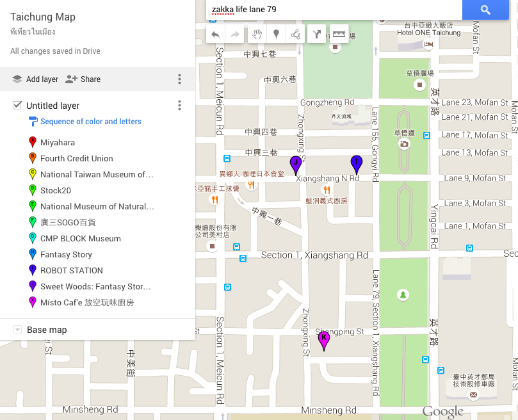
Task: Select the add marker tool
Action: click(x=276, y=35)
